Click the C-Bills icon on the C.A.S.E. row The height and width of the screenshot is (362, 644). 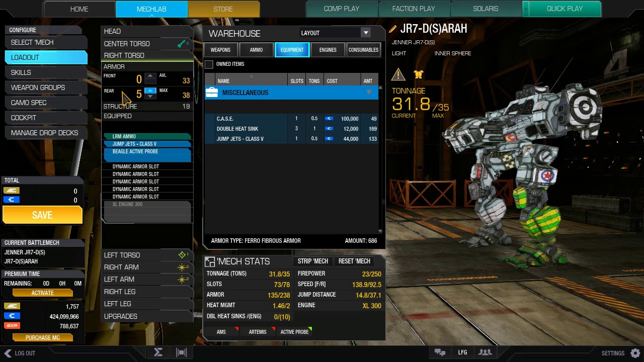(329, 119)
